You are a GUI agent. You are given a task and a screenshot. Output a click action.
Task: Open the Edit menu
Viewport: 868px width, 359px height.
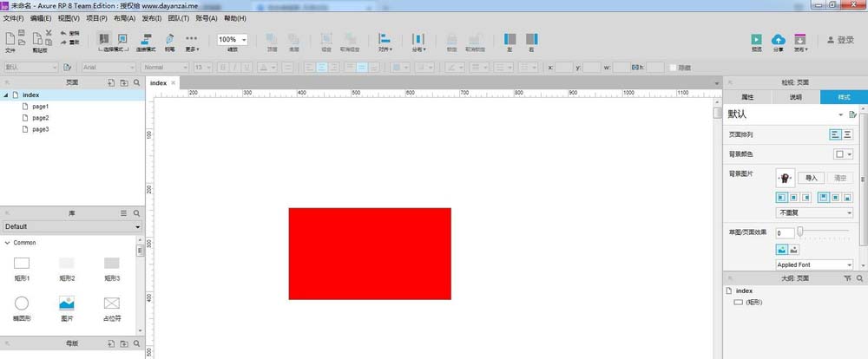(41, 18)
